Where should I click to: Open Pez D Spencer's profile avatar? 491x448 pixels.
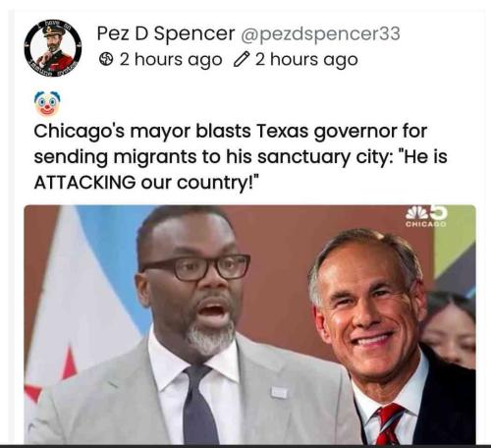click(53, 48)
